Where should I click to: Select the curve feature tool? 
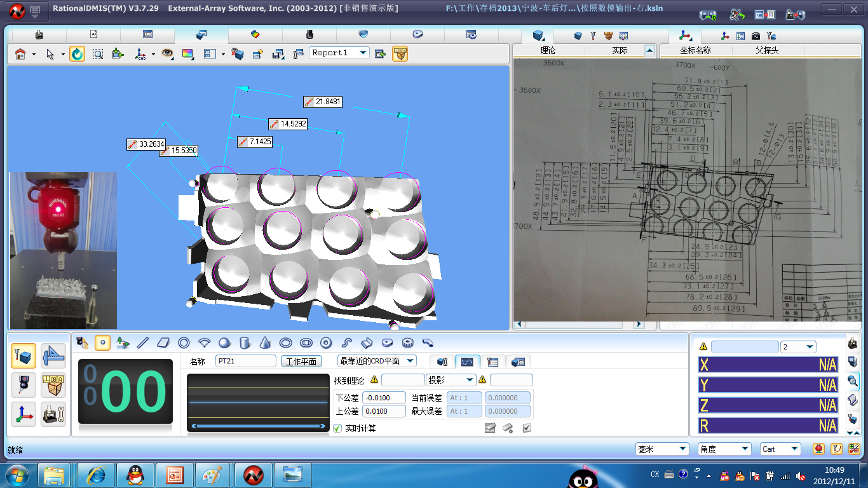click(x=346, y=343)
